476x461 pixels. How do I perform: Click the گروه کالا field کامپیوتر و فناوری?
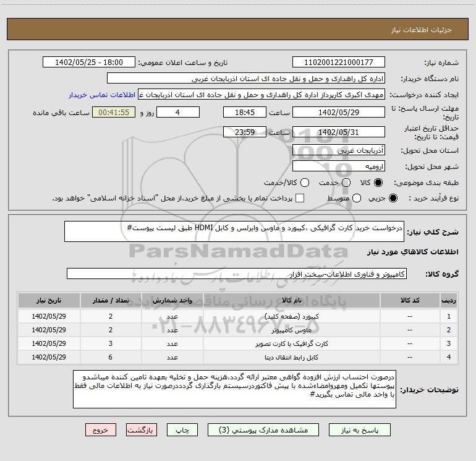click(237, 274)
